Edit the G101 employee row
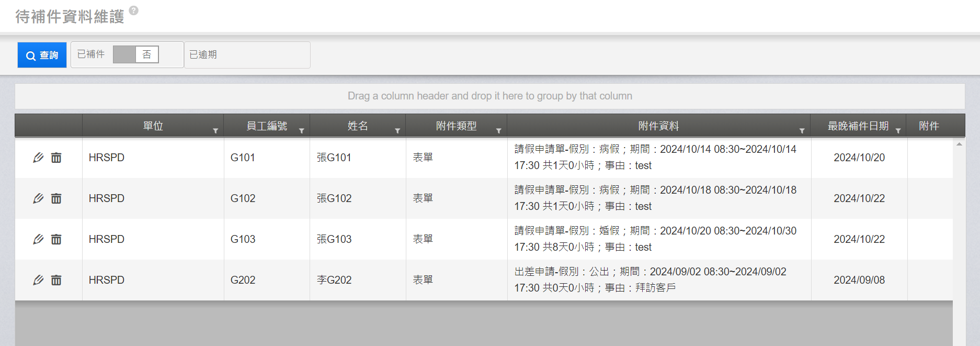The height and width of the screenshot is (346, 980). click(38, 158)
